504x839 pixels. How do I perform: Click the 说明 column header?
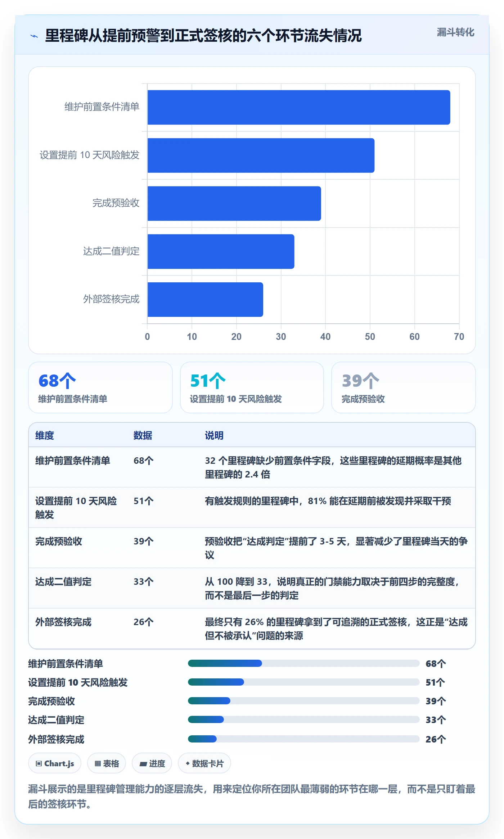click(x=214, y=435)
